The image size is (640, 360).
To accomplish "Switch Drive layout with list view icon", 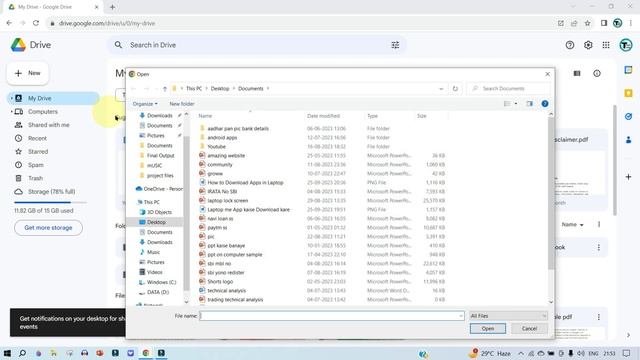I will (577, 73).
